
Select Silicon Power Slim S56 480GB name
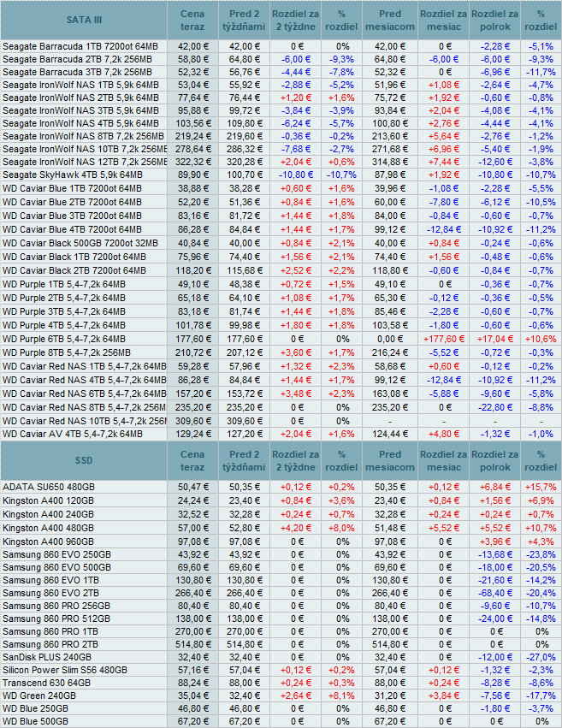[65, 671]
